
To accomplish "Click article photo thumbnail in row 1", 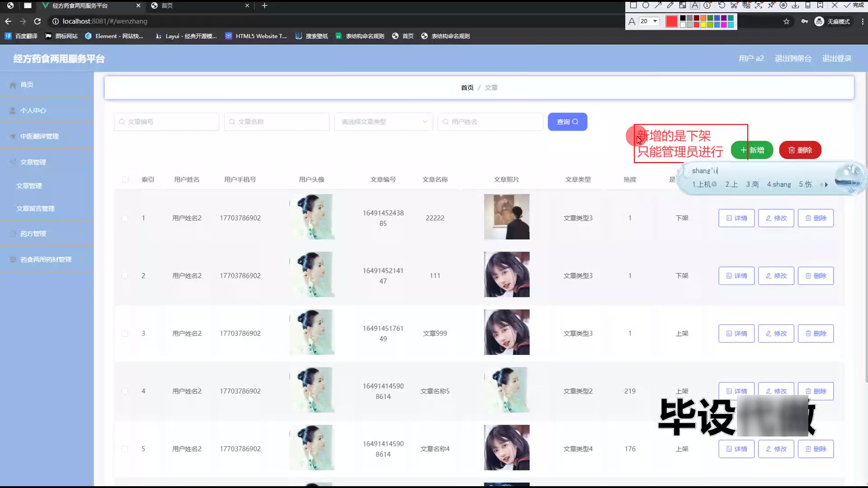I will coord(506,217).
